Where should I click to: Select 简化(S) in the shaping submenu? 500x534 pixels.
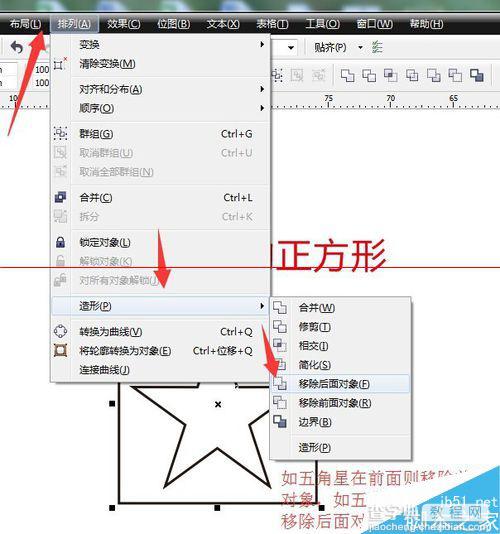[x=341, y=365]
